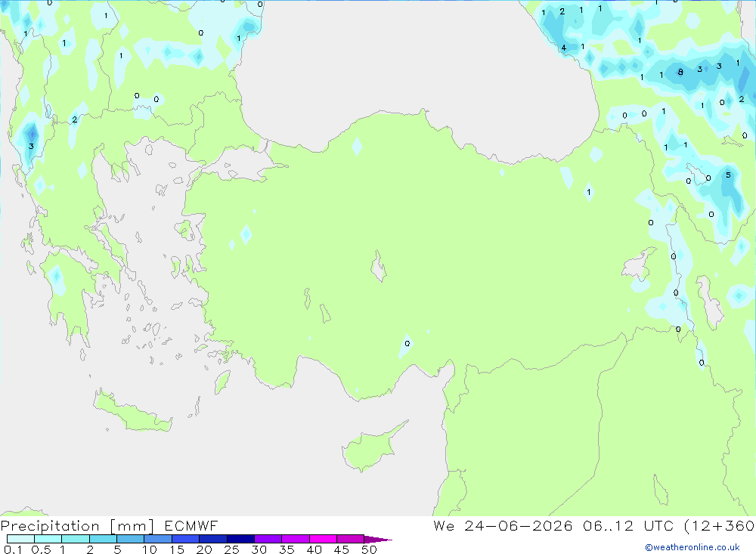Pick the 25–30 mm navy legend swatch
This screenshot has width=756, height=554.
240,539
